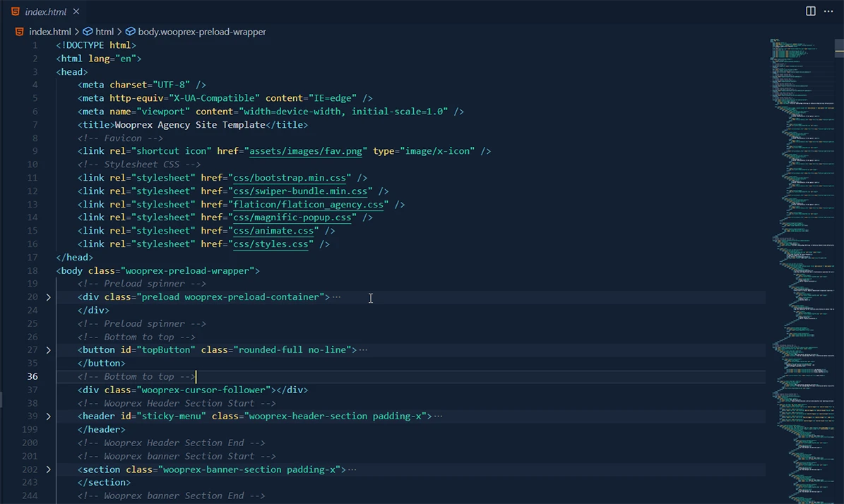Click the split editor icon
Viewport: 844px width, 504px height.
[809, 11]
